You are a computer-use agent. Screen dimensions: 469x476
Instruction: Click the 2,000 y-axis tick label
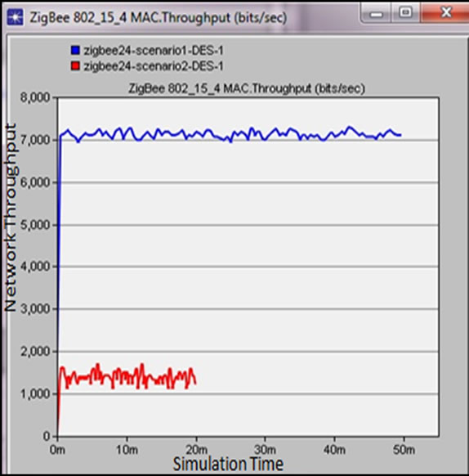35,352
